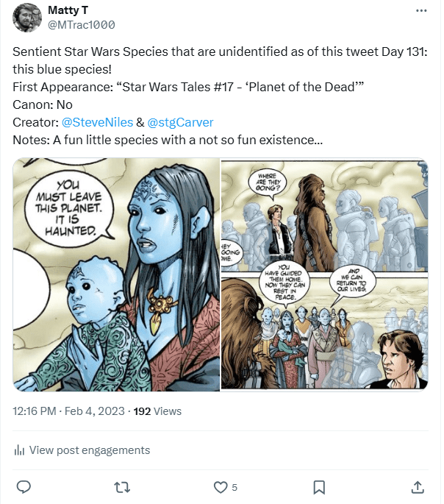
Task: Open the three-dot more options menu
Action: [x=420, y=11]
